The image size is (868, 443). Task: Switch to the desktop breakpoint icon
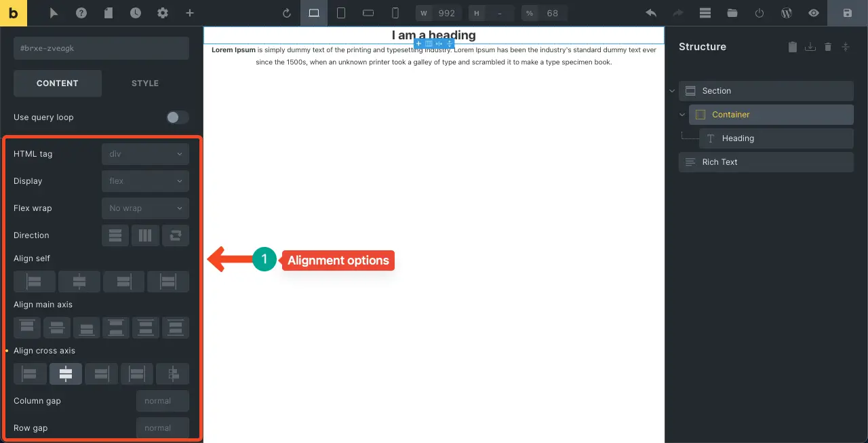pyautogui.click(x=314, y=13)
